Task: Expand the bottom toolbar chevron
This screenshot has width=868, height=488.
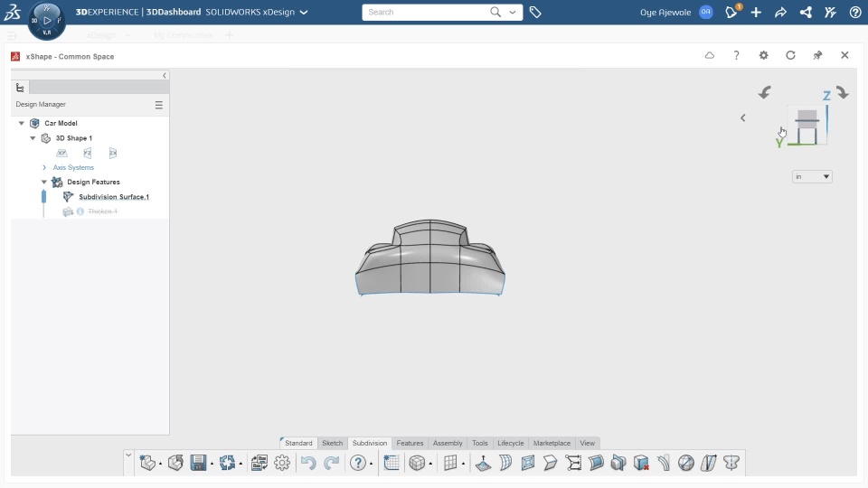Action: click(x=128, y=455)
